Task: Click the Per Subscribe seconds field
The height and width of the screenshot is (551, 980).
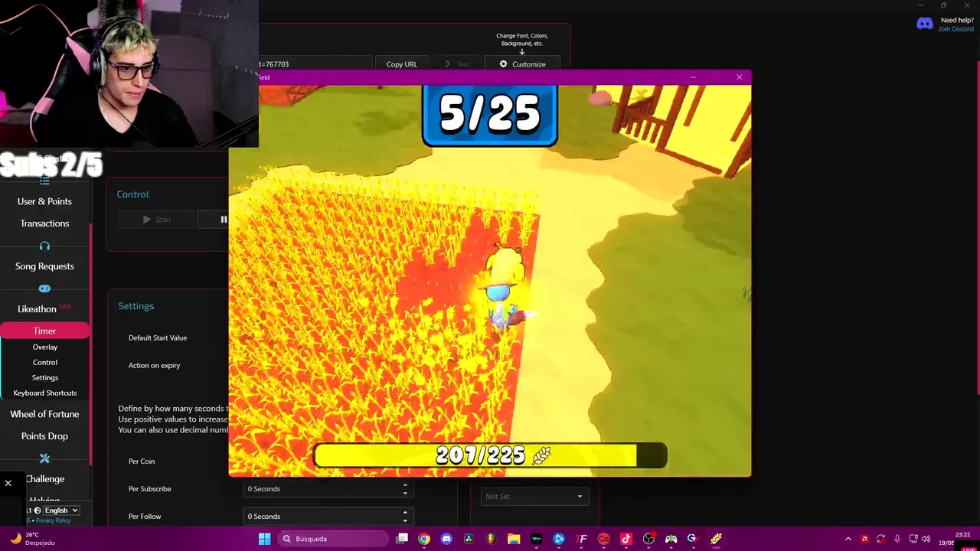Action: click(328, 489)
